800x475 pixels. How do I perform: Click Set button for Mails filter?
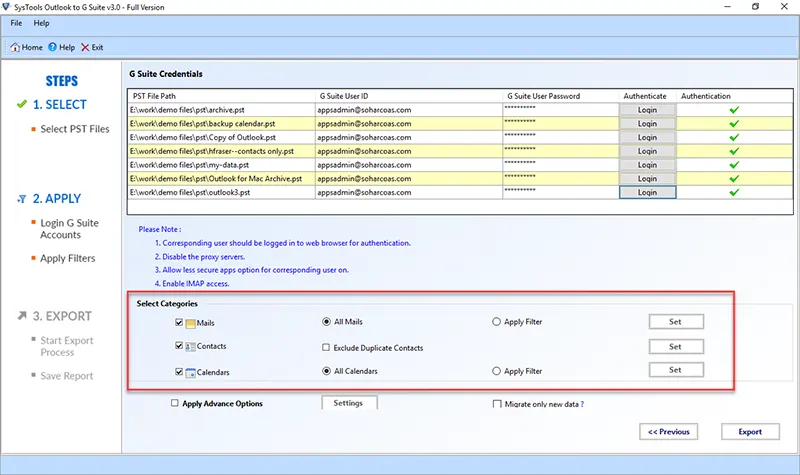pos(676,321)
